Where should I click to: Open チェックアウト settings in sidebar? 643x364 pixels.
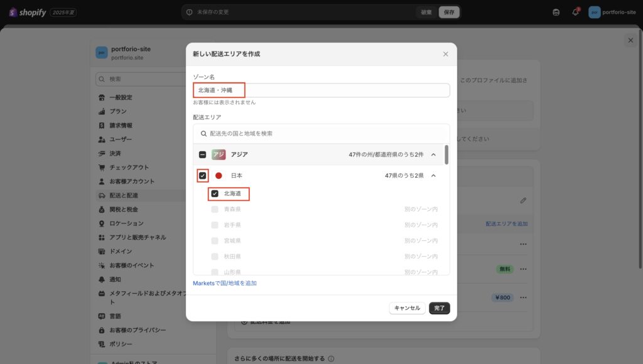(129, 168)
